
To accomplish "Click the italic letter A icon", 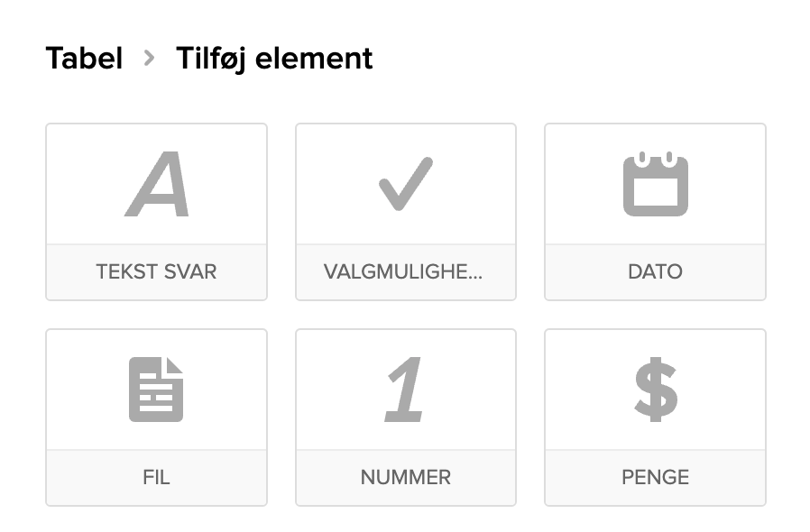I will 157,185.
